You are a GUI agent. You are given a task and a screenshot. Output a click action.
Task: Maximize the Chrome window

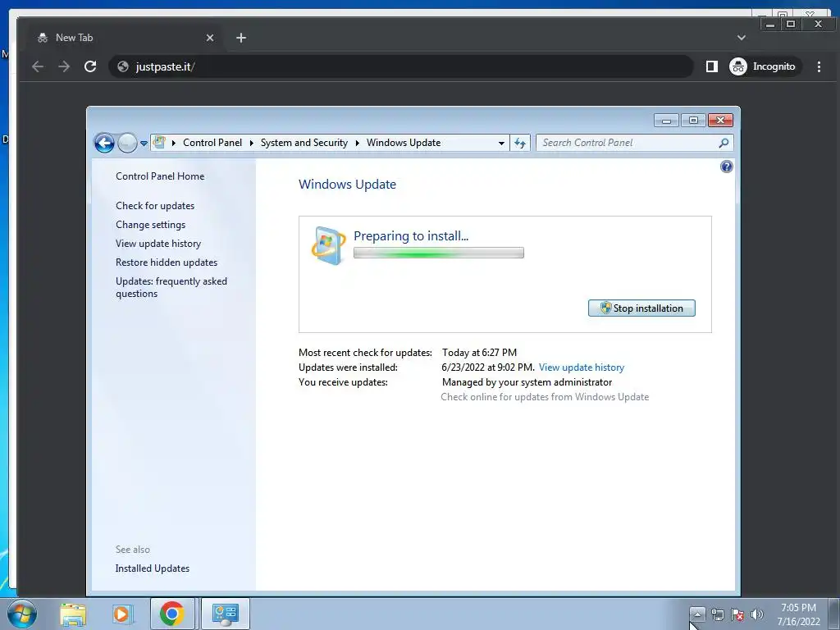click(x=790, y=24)
